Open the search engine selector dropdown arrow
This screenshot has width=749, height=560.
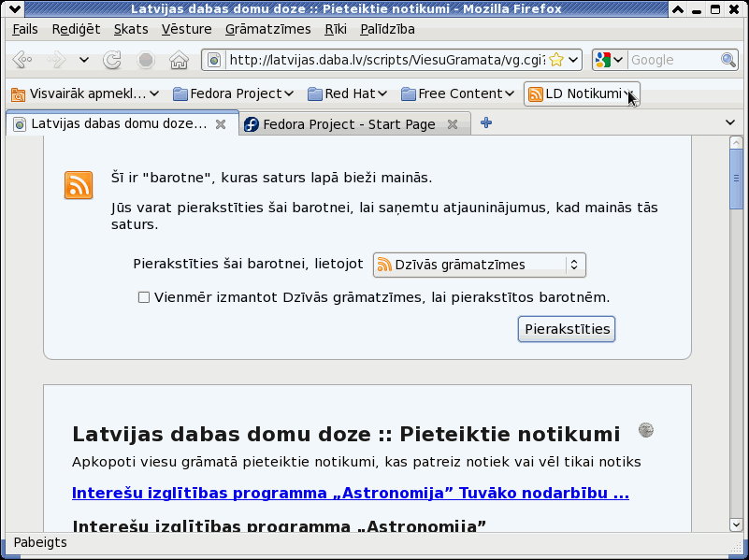618,60
